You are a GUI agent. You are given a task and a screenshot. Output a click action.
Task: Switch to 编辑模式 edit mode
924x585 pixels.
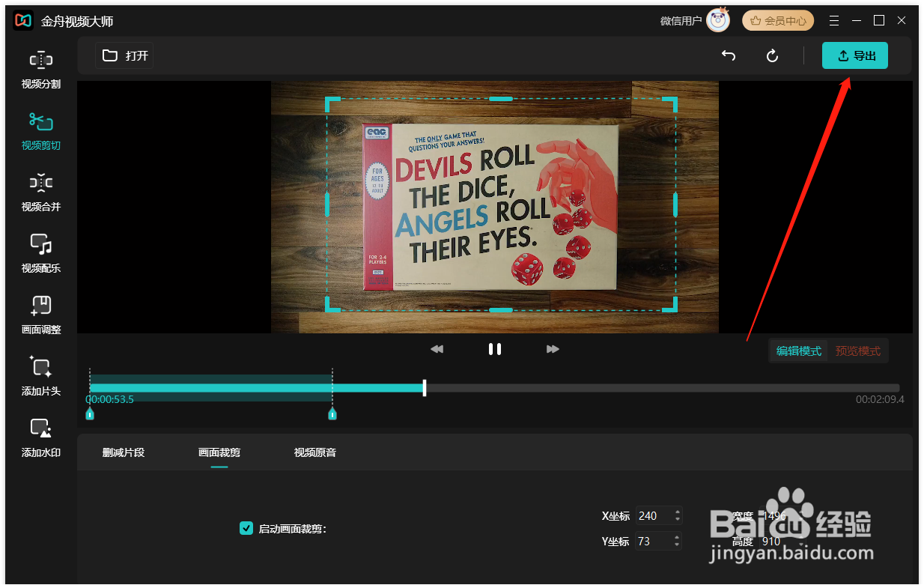(x=799, y=351)
